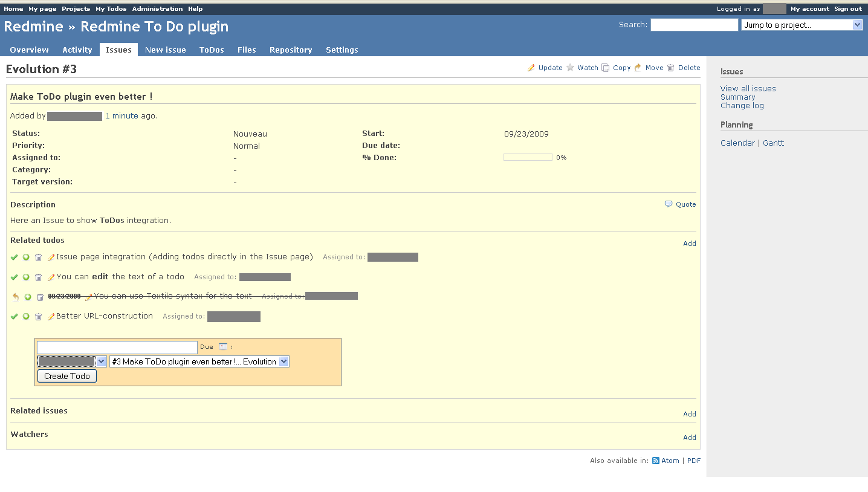The width and height of the screenshot is (868, 492).
Task: Add sub-todo under 'Issue page integration' todo
Action: coord(26,257)
